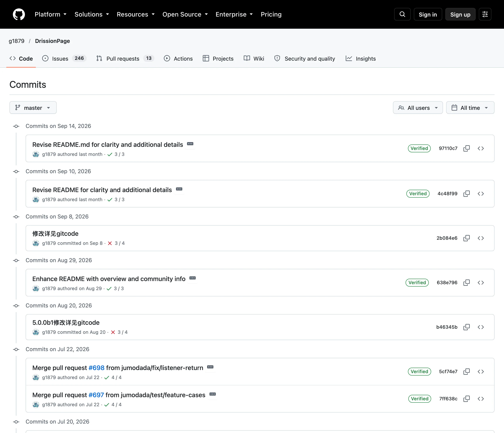This screenshot has height=433, width=504.
Task: Click Verified badge on commit 638e796
Action: 417,282
